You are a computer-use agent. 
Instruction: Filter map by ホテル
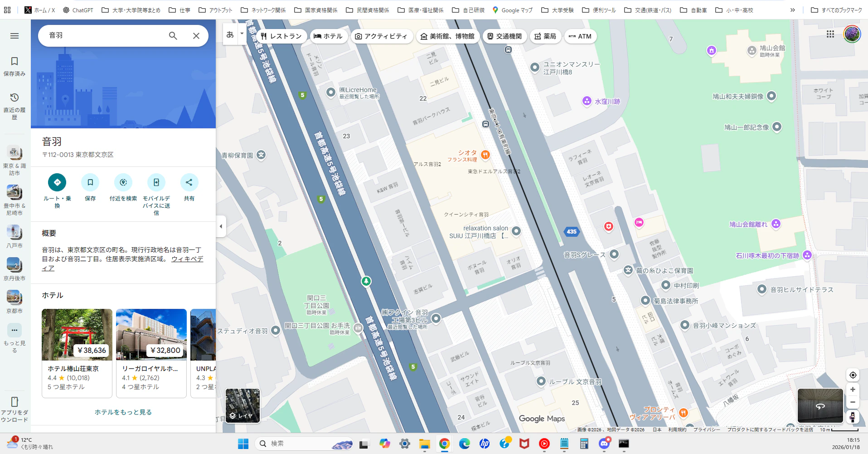click(x=328, y=36)
